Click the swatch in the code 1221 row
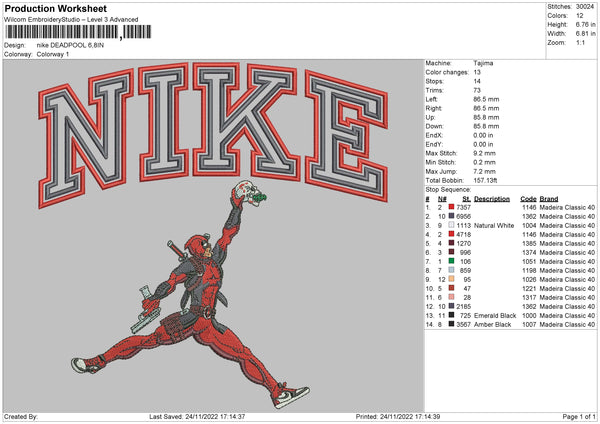This screenshot has height=424, width=600. click(452, 288)
